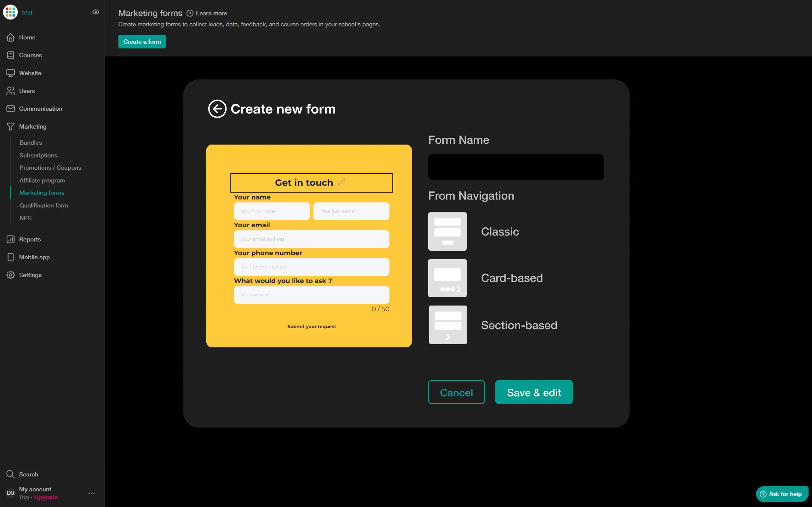Image resolution: width=812 pixels, height=507 pixels.
Task: Click the back arrow beside Create new form
Action: tap(217, 109)
